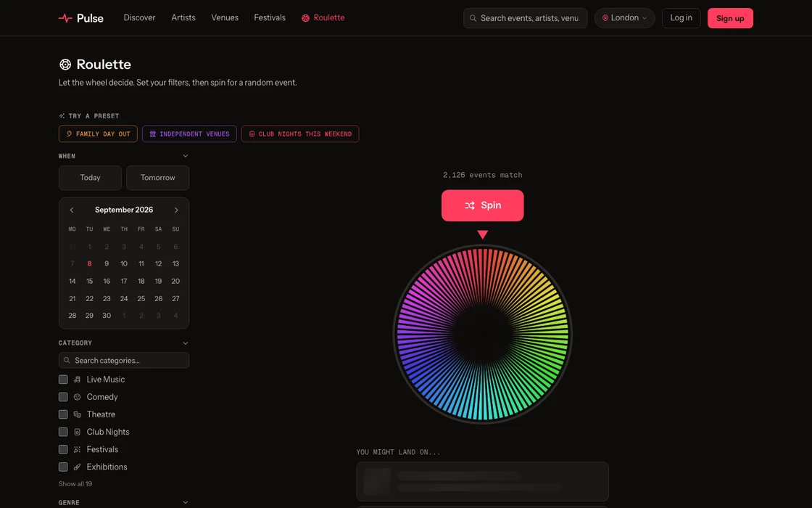Tick the Comedy checkbox
This screenshot has width=812, height=508.
coord(63,397)
